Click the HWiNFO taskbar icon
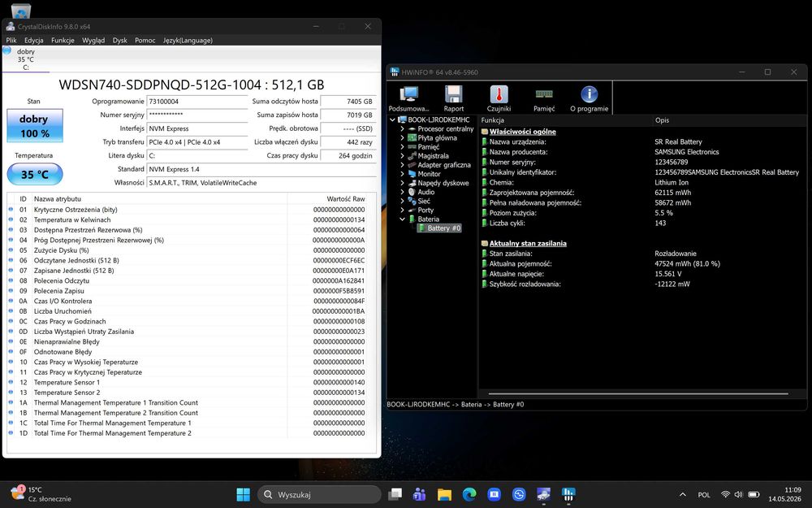The height and width of the screenshot is (508, 812). pyautogui.click(x=568, y=494)
